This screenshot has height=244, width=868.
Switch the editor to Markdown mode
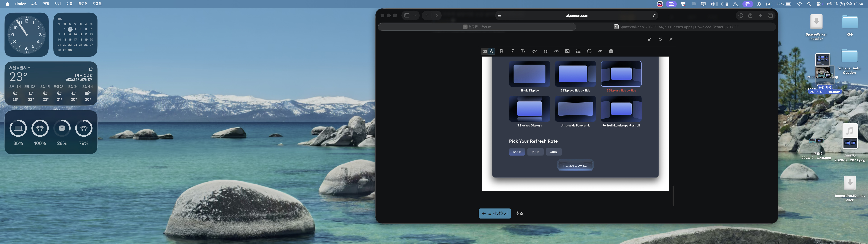(x=485, y=51)
